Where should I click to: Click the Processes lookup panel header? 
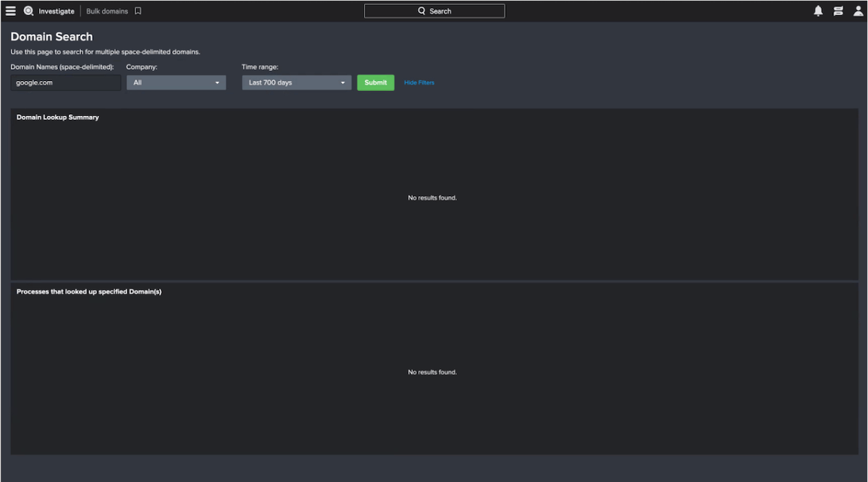88,291
